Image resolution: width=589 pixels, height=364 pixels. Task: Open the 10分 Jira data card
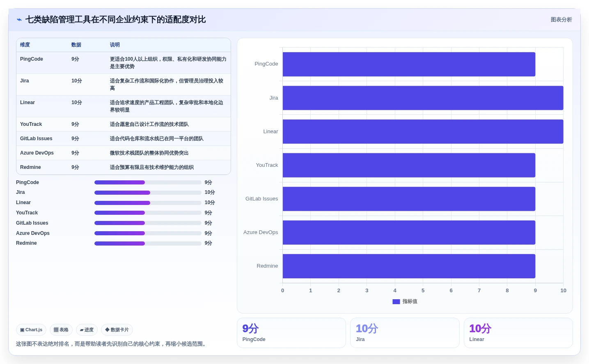click(405, 333)
